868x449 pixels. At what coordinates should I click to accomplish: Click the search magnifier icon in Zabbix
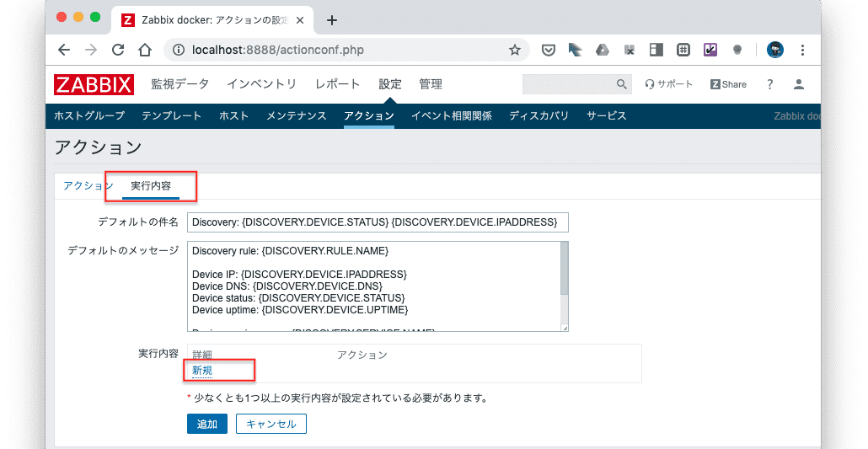pos(622,84)
